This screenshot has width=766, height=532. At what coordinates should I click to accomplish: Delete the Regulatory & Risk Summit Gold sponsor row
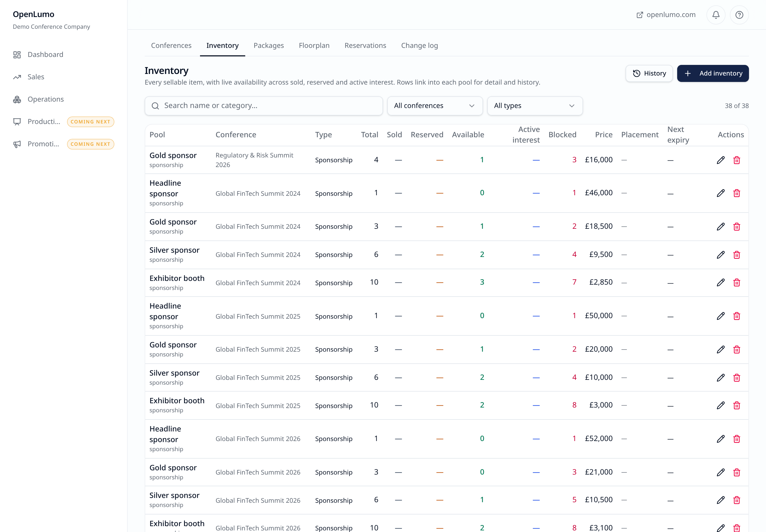pos(737,160)
